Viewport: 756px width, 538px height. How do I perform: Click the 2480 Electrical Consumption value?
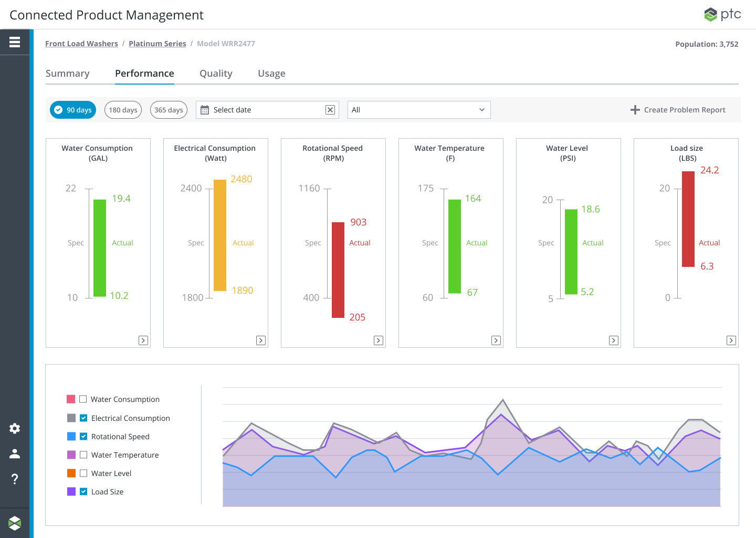coord(241,179)
